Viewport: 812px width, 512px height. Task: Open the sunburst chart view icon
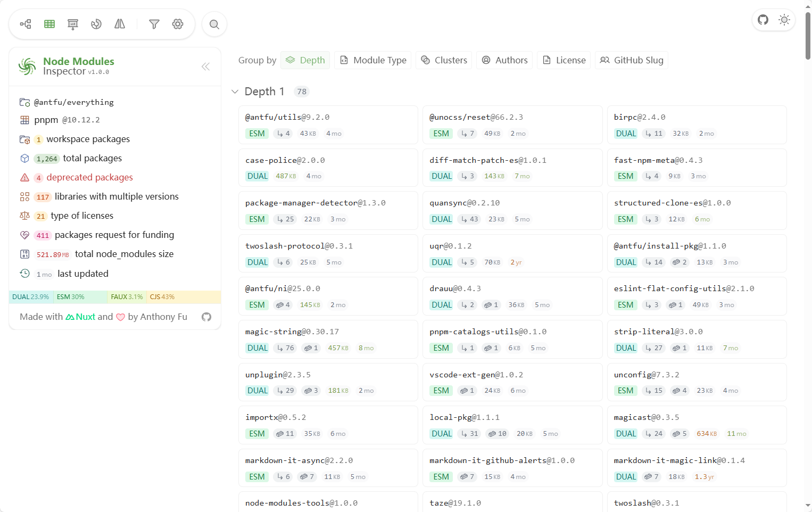pyautogui.click(x=96, y=24)
